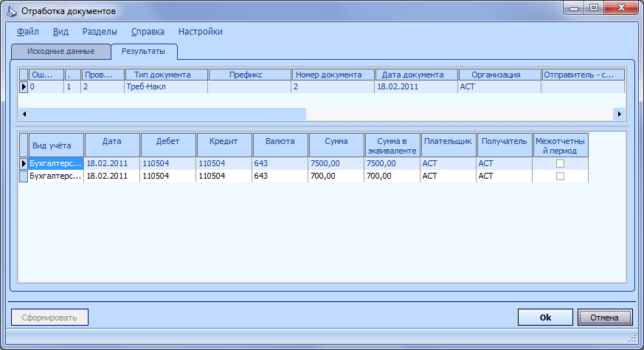
Task: Click the horizontal scrollbar left arrow
Action: tap(24, 114)
